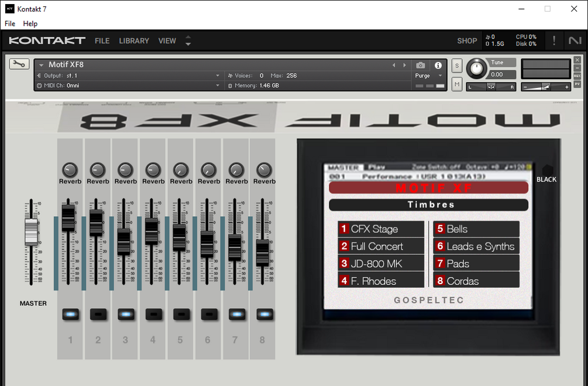Image resolution: width=588 pixels, height=386 pixels.
Task: Adjust Reverb knob on channel 4
Action: 153,170
